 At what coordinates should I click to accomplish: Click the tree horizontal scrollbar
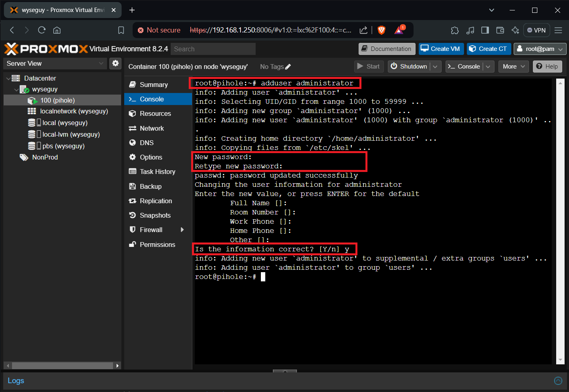[x=62, y=366]
